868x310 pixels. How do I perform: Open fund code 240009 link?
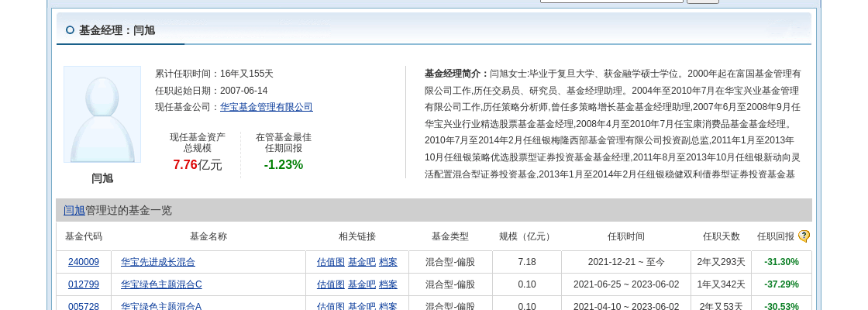pos(84,262)
